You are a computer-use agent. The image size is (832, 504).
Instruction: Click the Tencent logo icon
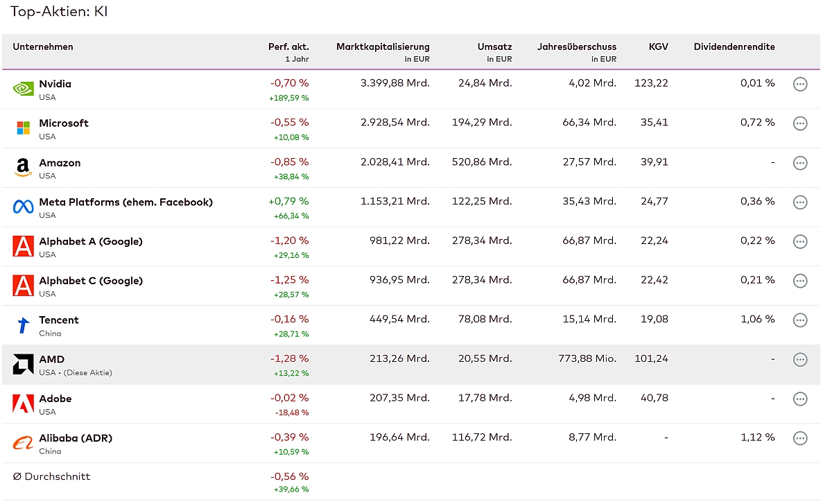pyautogui.click(x=23, y=325)
